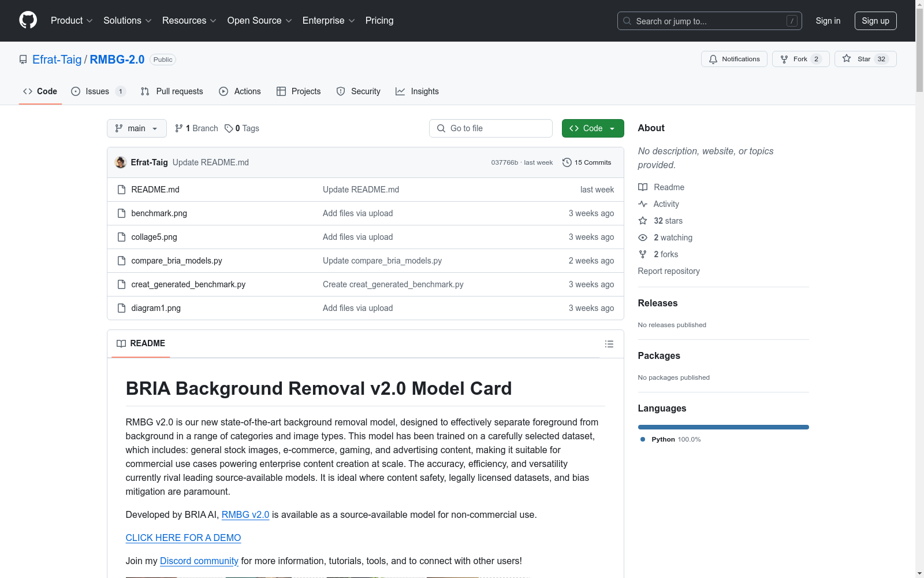Image resolution: width=924 pixels, height=578 pixels.
Task: Expand the Solutions menu
Action: point(128,21)
